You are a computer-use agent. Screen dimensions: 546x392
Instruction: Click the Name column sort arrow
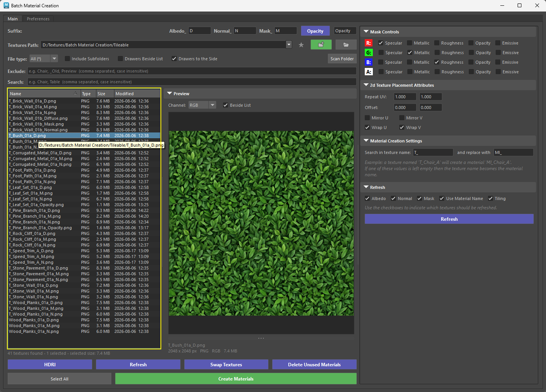coord(75,93)
